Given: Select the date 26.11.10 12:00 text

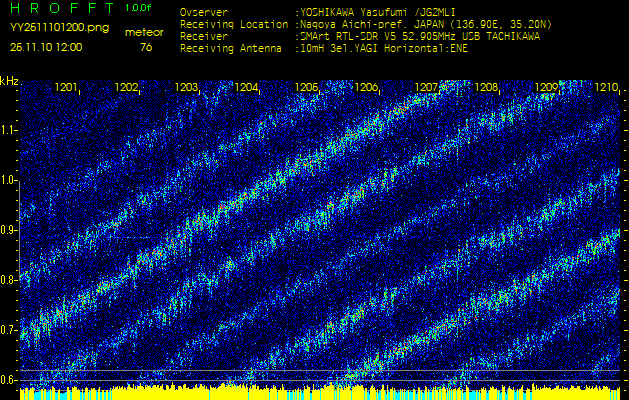Looking at the screenshot, I should click(x=46, y=47).
